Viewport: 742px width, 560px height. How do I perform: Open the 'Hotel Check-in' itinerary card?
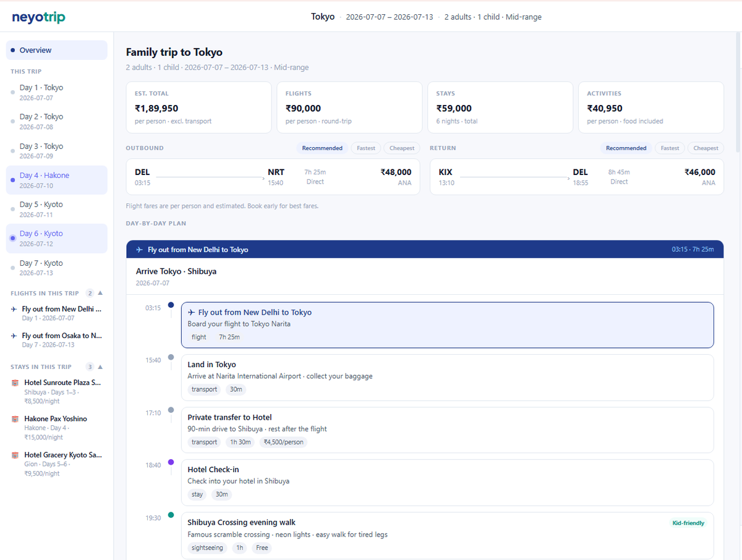[x=447, y=482]
